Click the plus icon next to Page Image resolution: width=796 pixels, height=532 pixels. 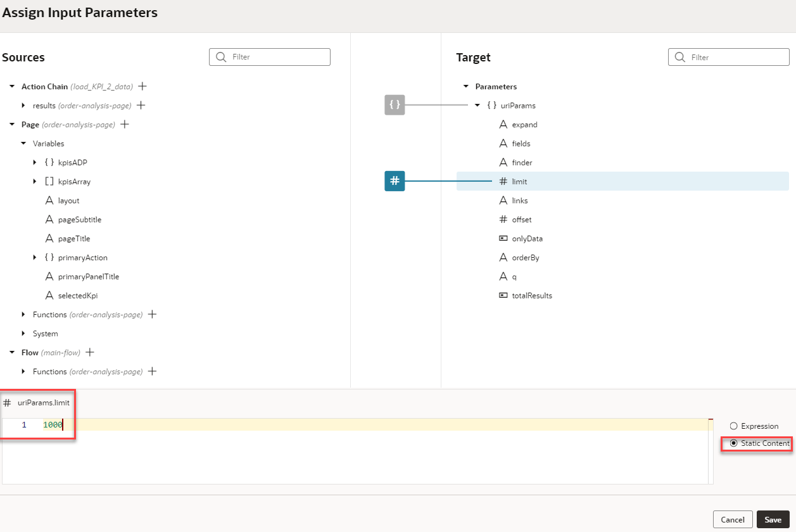125,124
